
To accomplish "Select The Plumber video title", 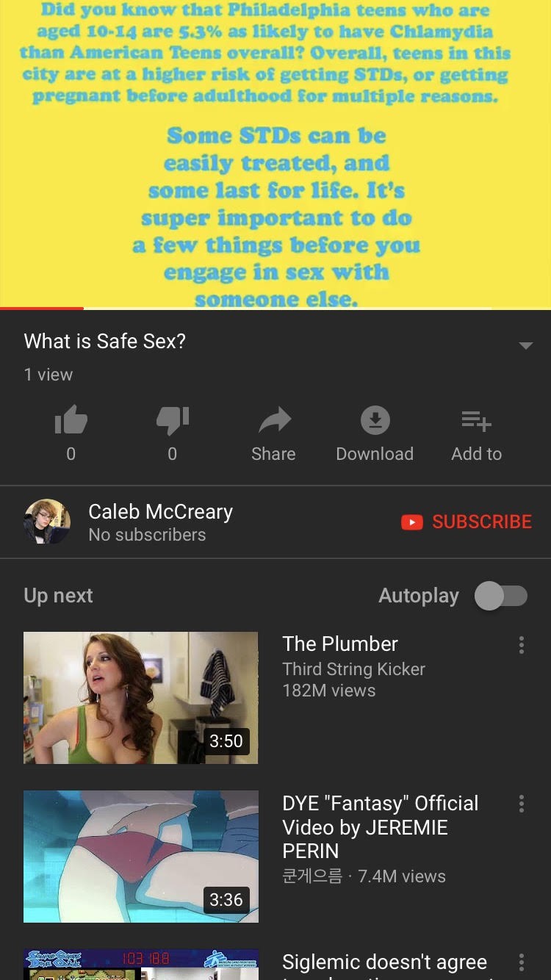I will pos(340,644).
